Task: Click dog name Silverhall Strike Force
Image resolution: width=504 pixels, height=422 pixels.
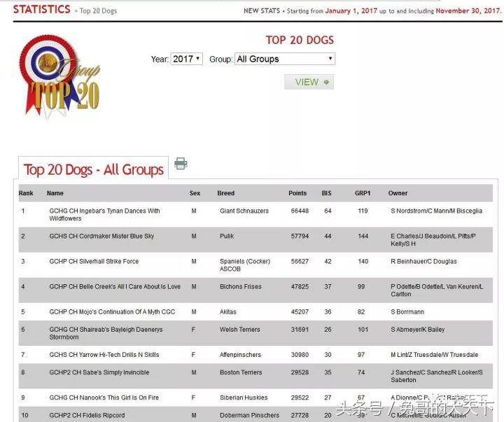Action: 94,261
